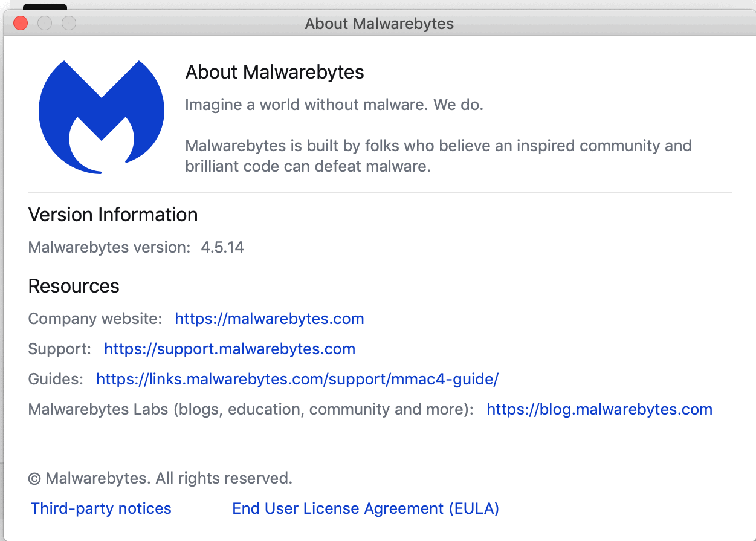
Task: Click the copyright 'All rights reserved' text
Action: coord(160,478)
